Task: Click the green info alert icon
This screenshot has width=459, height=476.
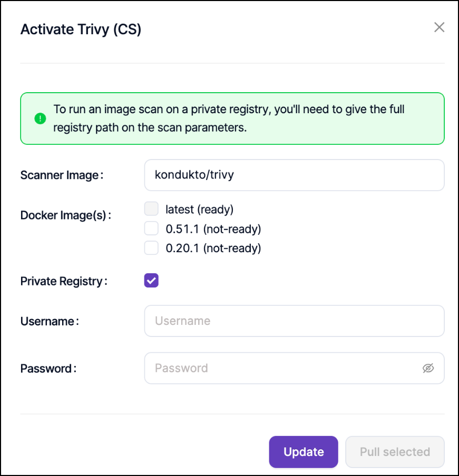Action: pos(40,118)
